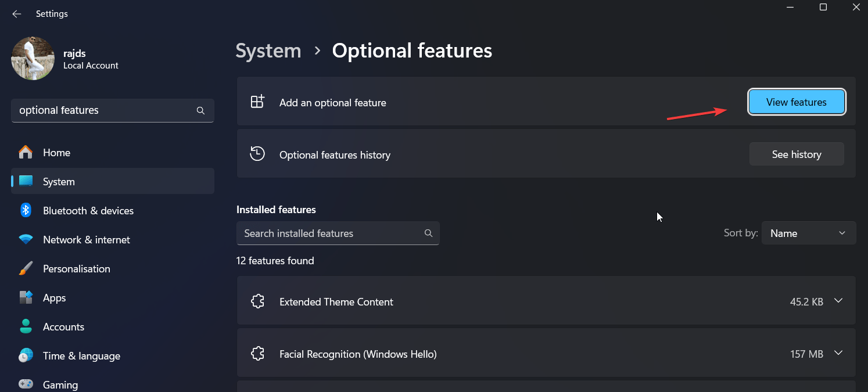Open Time & language settings
The height and width of the screenshot is (392, 868).
[x=81, y=355]
